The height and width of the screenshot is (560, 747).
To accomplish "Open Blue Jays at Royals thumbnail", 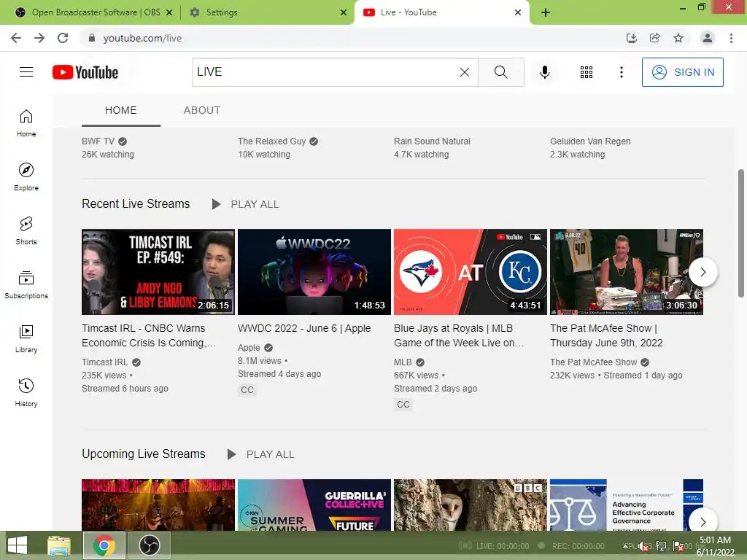I will click(x=471, y=272).
